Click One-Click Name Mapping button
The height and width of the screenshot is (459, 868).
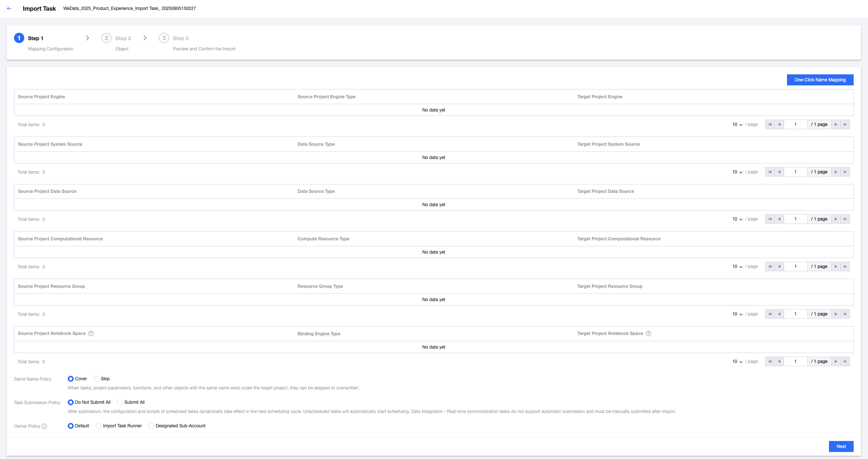pyautogui.click(x=820, y=80)
